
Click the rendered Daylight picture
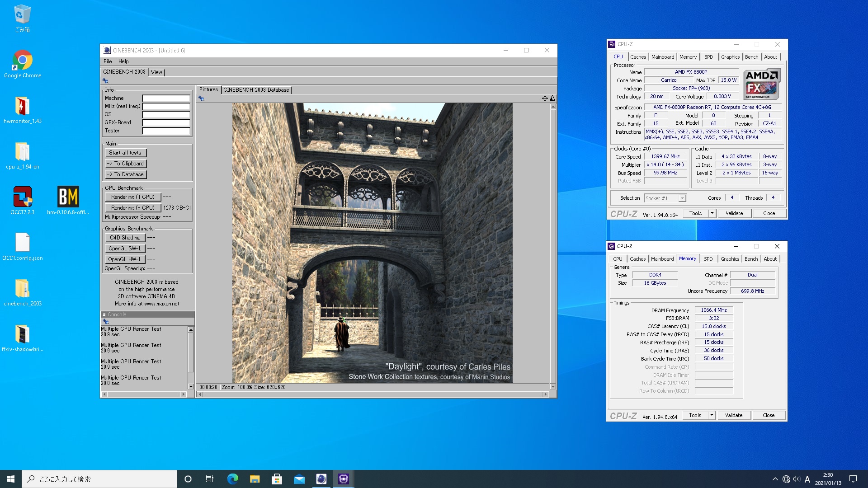pos(373,243)
